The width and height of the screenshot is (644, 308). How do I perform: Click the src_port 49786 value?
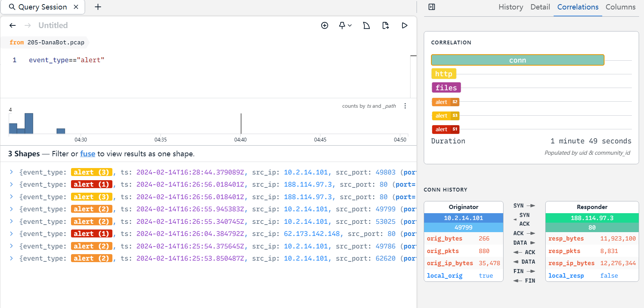[385, 246]
